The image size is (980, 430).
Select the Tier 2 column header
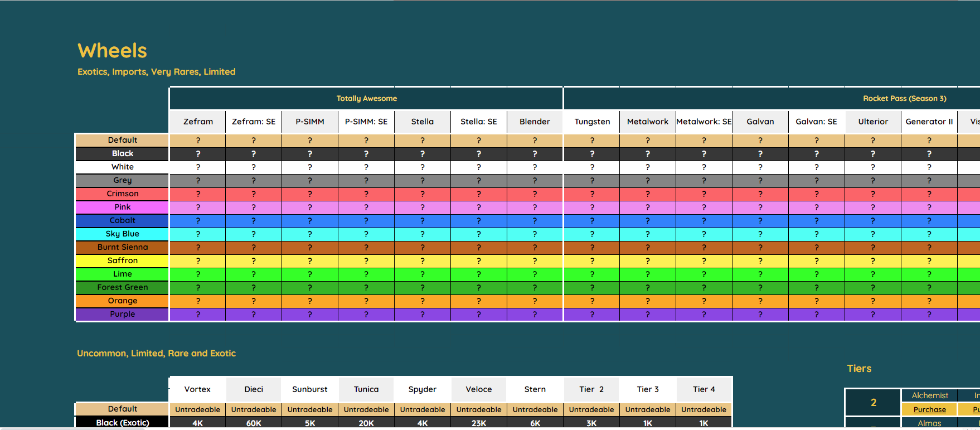tap(591, 389)
